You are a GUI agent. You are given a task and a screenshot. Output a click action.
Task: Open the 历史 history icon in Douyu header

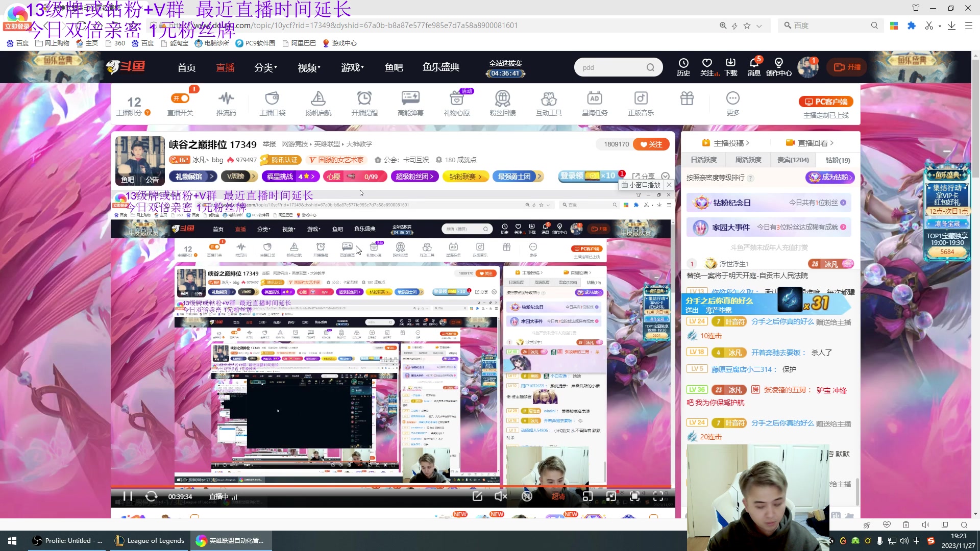[x=683, y=67]
